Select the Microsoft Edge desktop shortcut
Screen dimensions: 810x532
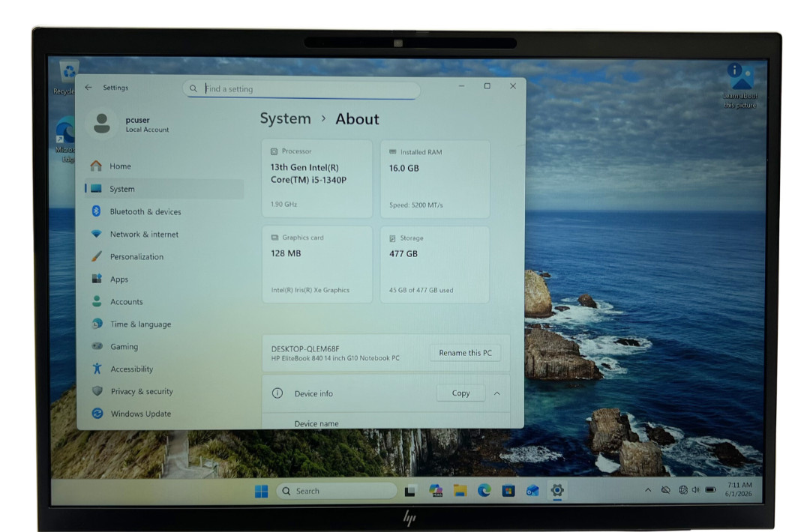[65, 139]
